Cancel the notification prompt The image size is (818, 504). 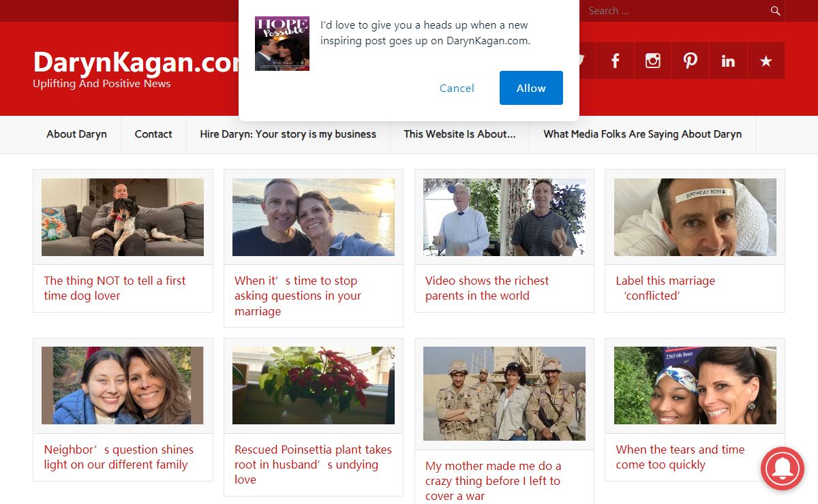[x=457, y=88]
